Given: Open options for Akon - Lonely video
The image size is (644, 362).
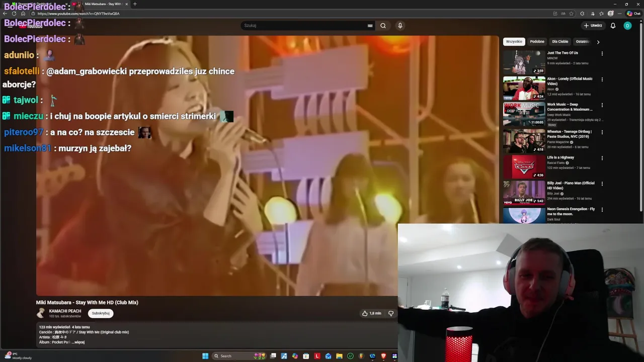Looking at the screenshot, I should tap(602, 79).
